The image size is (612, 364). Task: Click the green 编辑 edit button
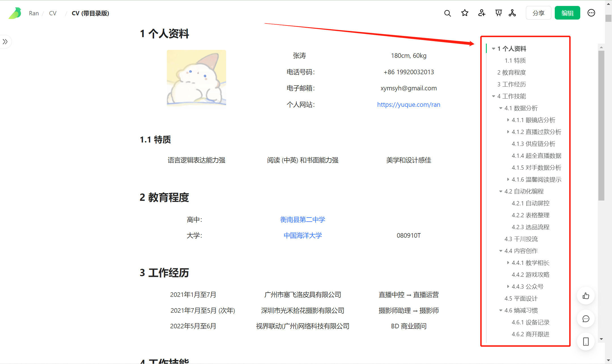point(567,13)
